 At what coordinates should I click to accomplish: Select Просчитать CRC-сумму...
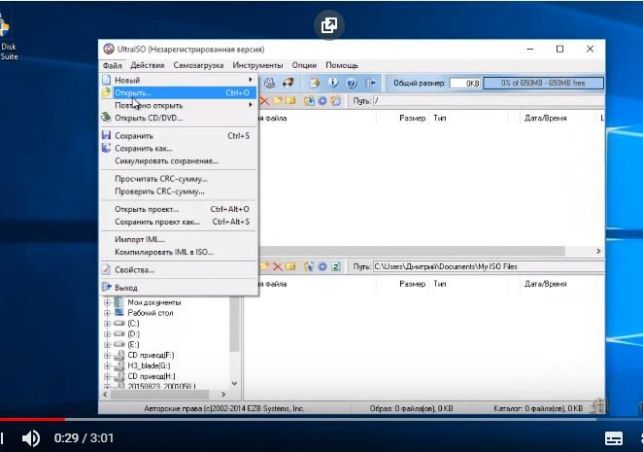[179, 179]
